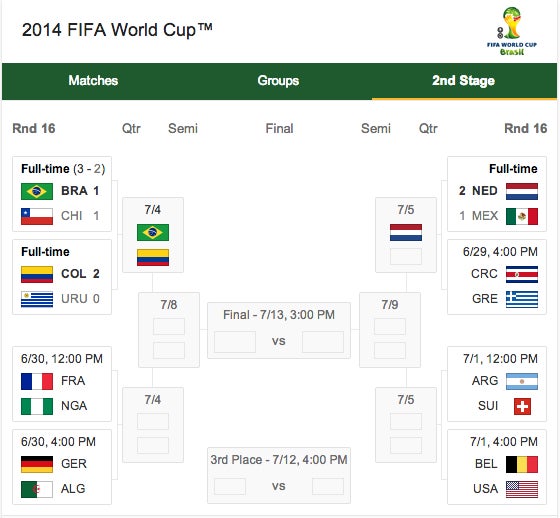Image resolution: width=560 pixels, height=518 pixels.
Task: Click the Brazil flag in BRA vs CHI match
Action: pyautogui.click(x=37, y=191)
